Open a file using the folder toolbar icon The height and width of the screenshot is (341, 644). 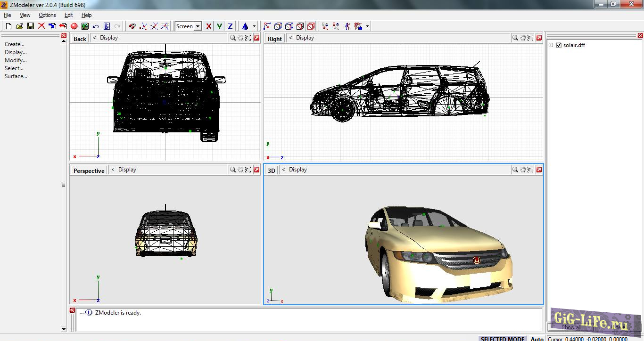19,26
